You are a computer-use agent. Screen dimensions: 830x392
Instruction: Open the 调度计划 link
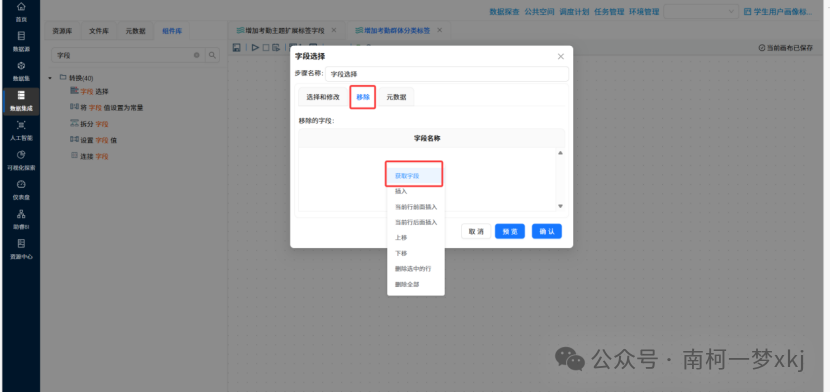coord(574,12)
